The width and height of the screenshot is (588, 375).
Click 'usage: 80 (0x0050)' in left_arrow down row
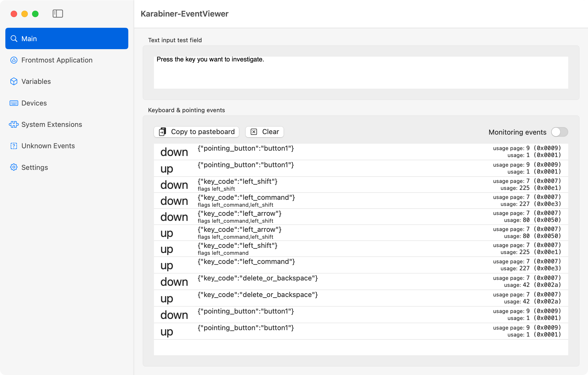[532, 220]
